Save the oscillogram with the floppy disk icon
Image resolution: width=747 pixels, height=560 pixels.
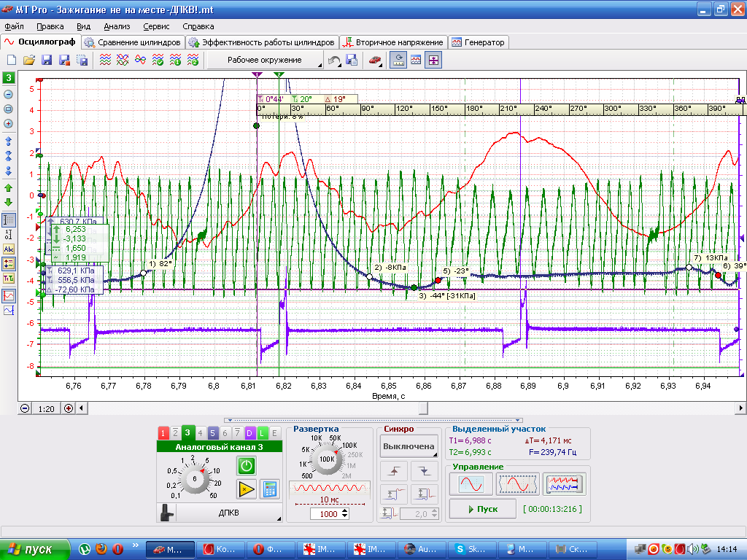click(47, 60)
